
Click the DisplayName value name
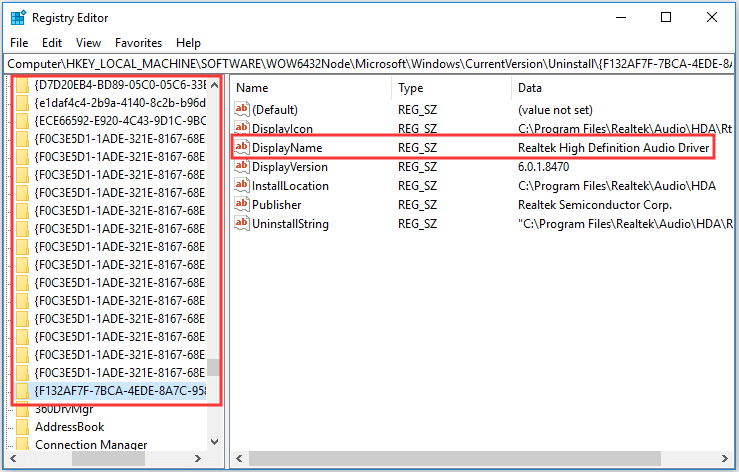pos(287,148)
